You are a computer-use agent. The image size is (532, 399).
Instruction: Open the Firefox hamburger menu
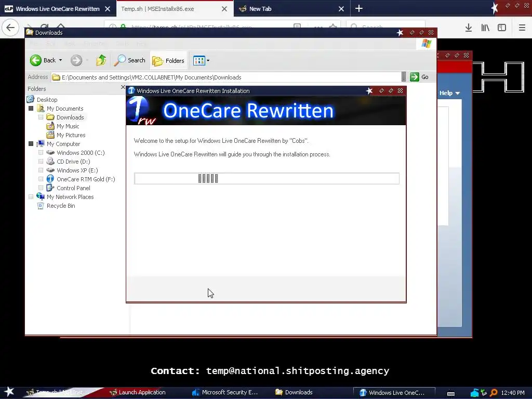coord(522,28)
